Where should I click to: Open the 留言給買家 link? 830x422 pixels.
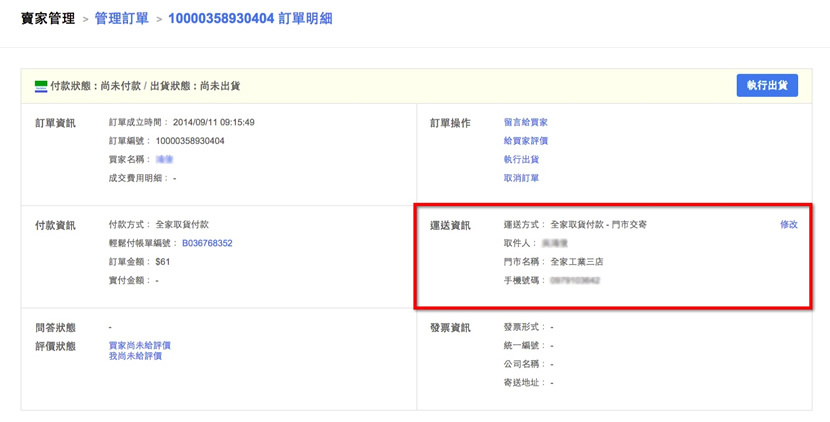pos(526,123)
